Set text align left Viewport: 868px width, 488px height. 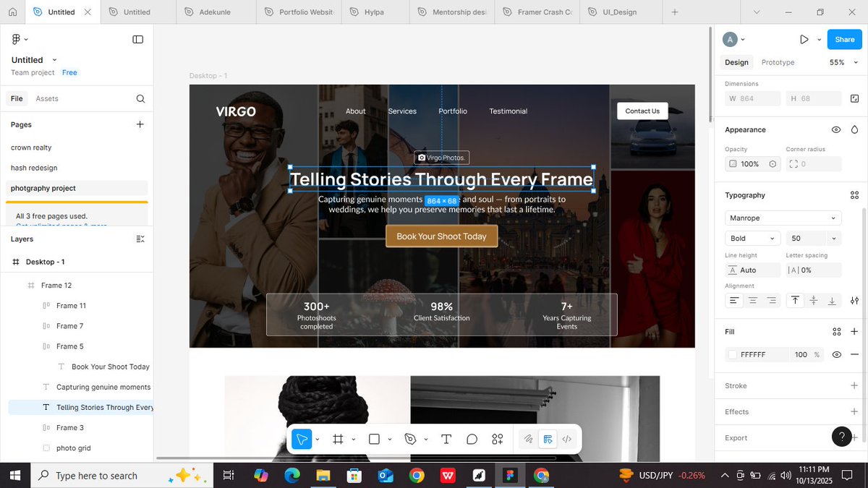(x=734, y=300)
